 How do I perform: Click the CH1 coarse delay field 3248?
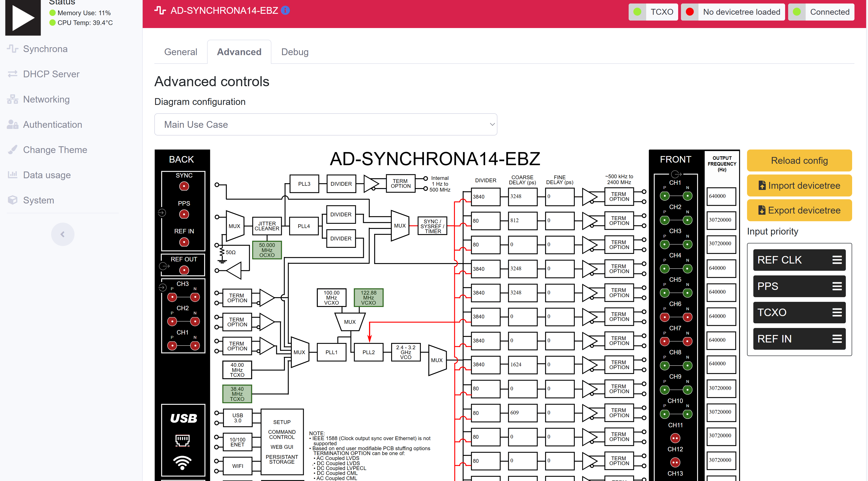pyautogui.click(x=522, y=196)
